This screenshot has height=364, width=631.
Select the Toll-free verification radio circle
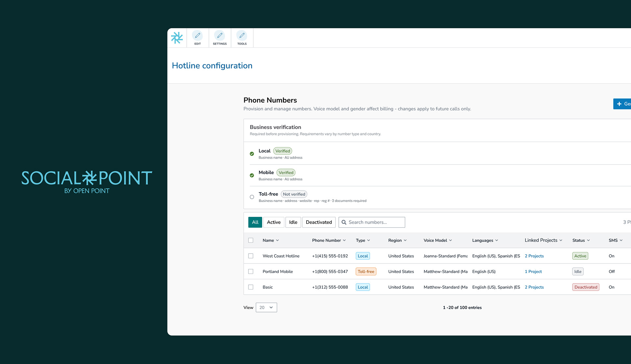[x=252, y=197]
